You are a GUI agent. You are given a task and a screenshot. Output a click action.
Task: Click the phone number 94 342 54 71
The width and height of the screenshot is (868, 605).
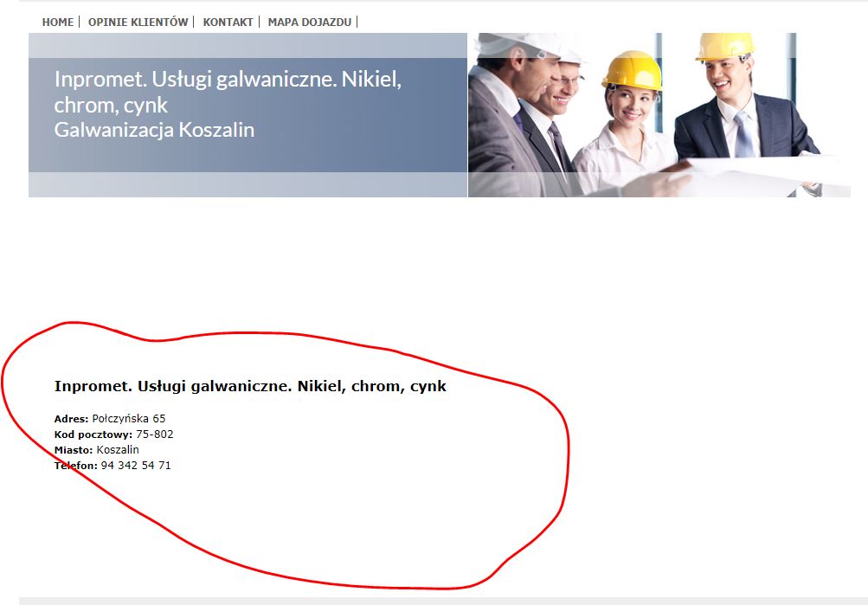[136, 466]
